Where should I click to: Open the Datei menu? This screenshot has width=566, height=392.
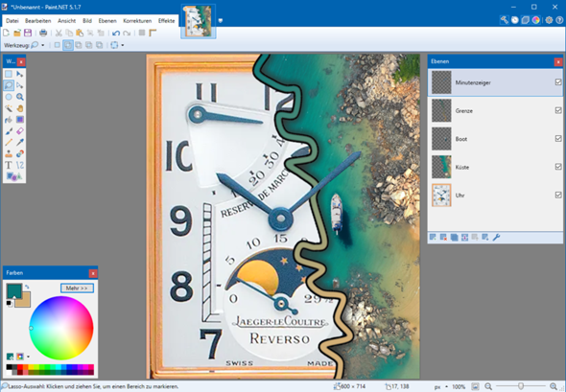12,21
